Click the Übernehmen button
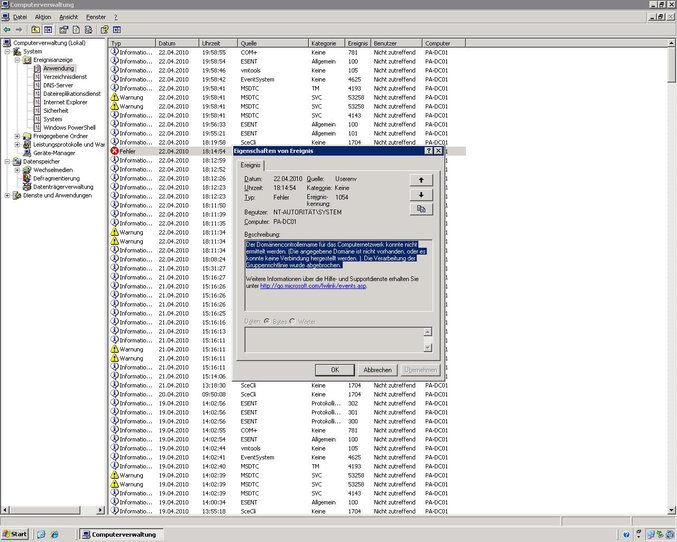Screen dimensions: 677x542 (420, 370)
